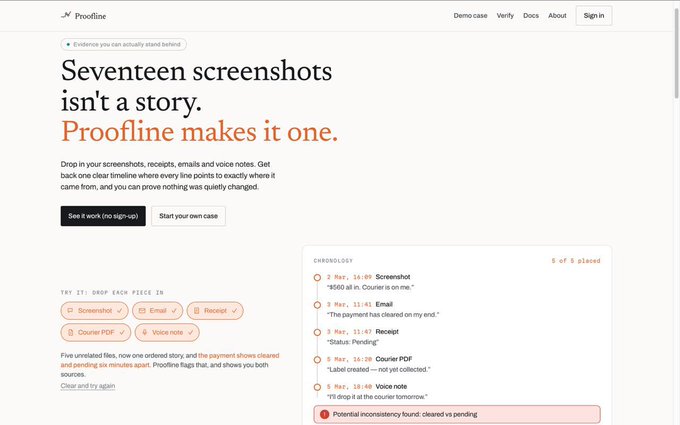Toggle the Courier PDF evidence chip
Viewport: 680px width, 425px height.
tap(95, 332)
